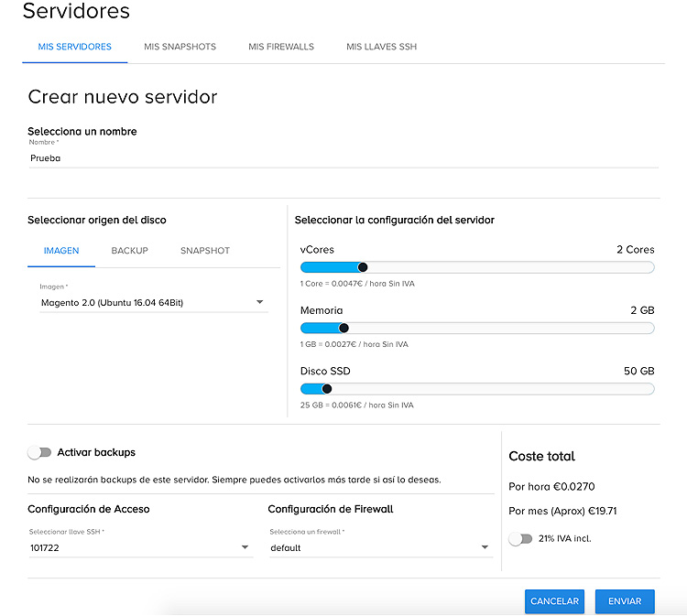Click the 1 Core = 0.0047€ price note
The width and height of the screenshot is (687, 616).
pos(357,284)
